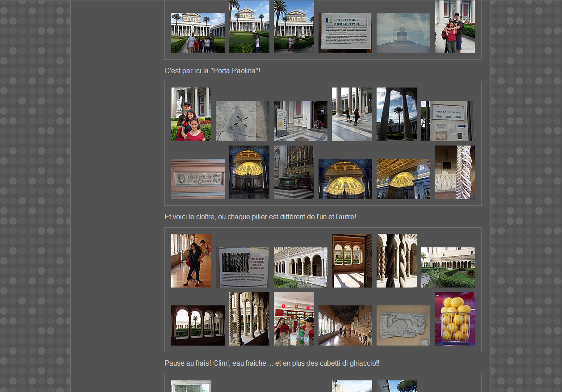562x392 pixels.
Task: Open the 'Une flamme pour Saint Paul' sign photo
Action: click(x=345, y=33)
